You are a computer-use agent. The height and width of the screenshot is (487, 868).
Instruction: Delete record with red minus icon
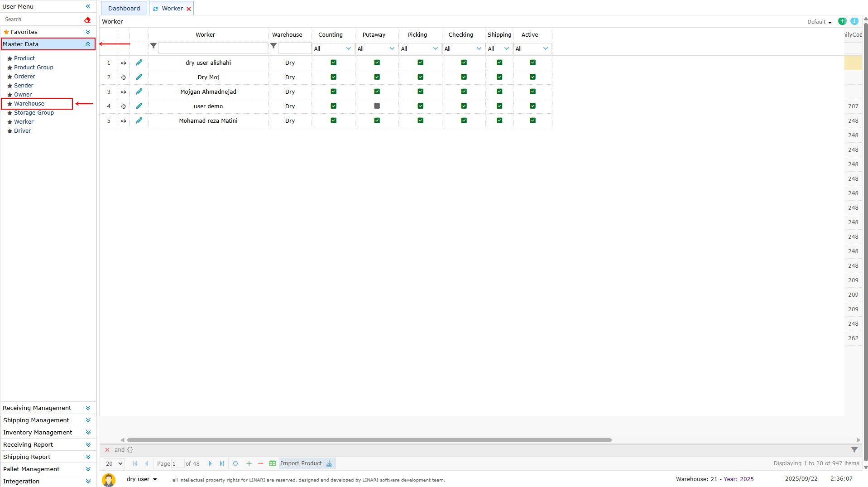point(261,463)
